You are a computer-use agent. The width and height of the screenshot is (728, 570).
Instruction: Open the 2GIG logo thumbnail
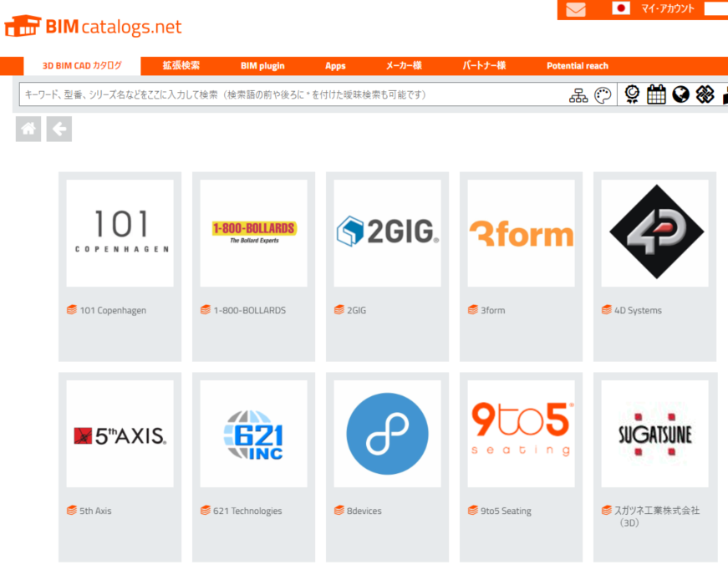click(387, 233)
